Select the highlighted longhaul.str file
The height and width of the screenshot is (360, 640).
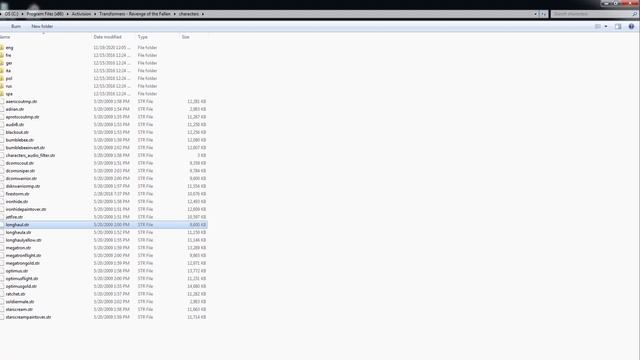click(104, 225)
